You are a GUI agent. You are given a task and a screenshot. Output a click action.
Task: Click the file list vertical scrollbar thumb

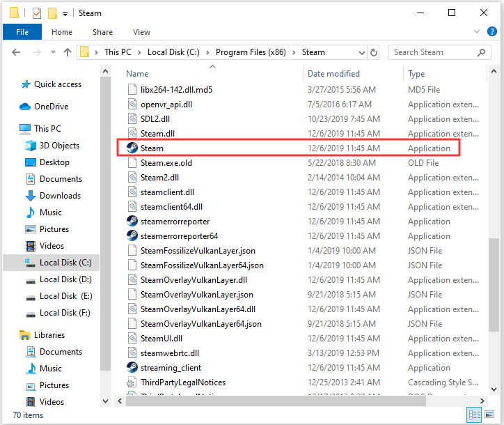(x=494, y=285)
